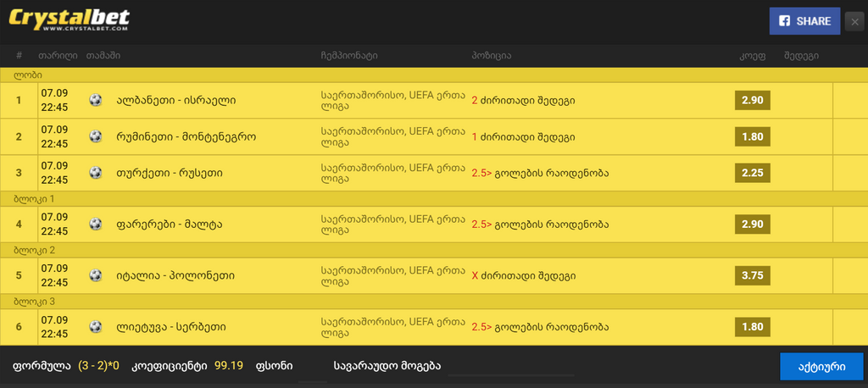Select the 2.90 odds for ფარერები - მალტა

click(753, 224)
